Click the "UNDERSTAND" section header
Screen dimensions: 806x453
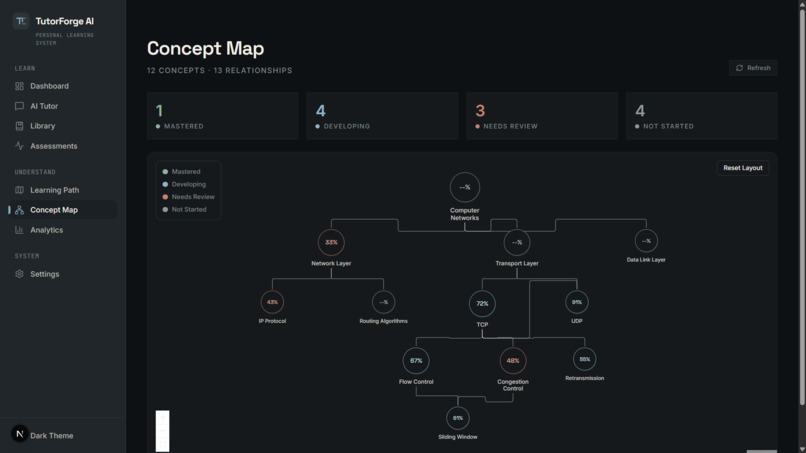click(35, 172)
